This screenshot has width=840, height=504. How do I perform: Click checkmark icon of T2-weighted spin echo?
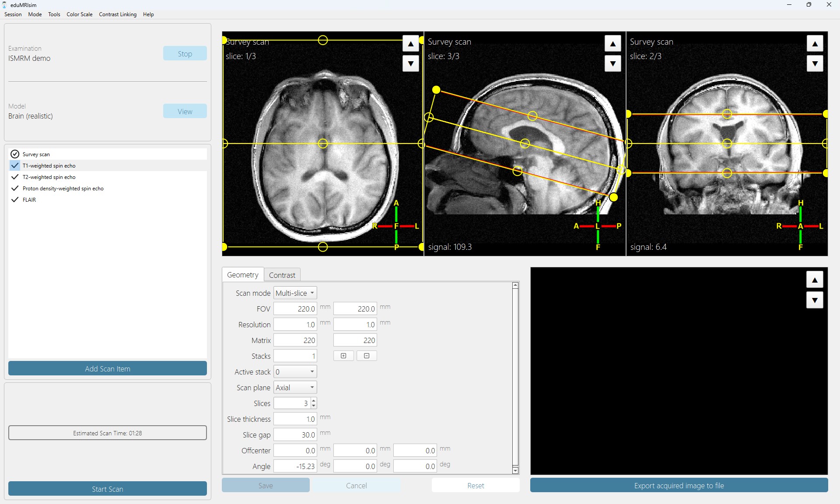[x=15, y=177]
